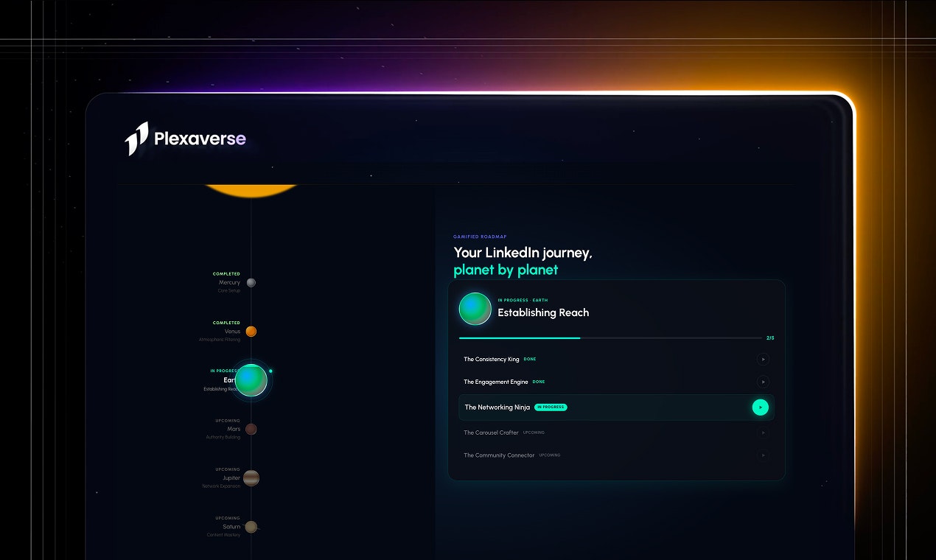This screenshot has height=560, width=936.
Task: Select the Venus planet icon
Action: point(251,332)
